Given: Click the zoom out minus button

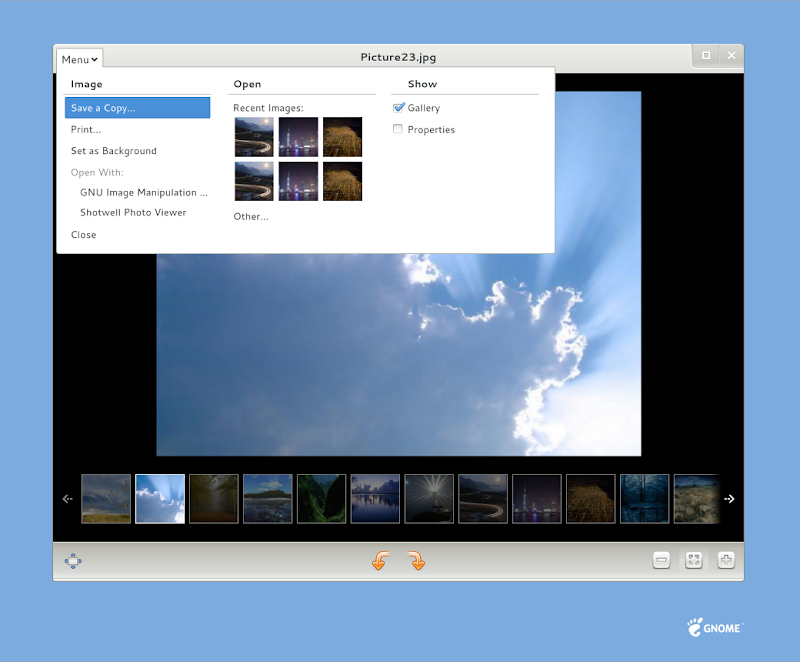Looking at the screenshot, I should pyautogui.click(x=661, y=561).
